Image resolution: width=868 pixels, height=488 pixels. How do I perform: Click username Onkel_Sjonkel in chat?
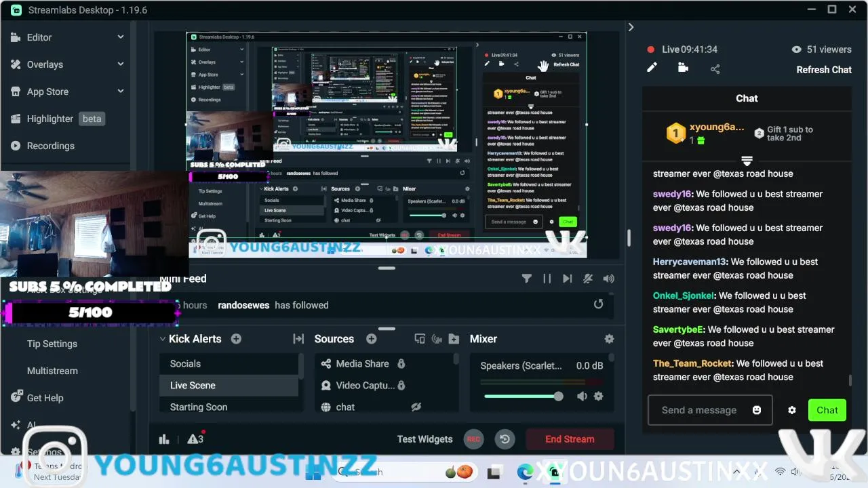[684, 296]
